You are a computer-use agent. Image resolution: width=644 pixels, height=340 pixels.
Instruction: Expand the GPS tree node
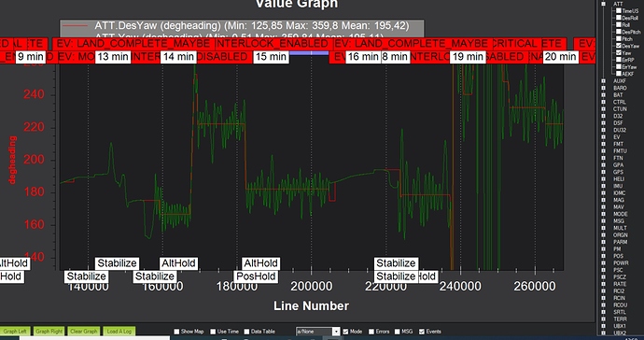[x=603, y=172]
